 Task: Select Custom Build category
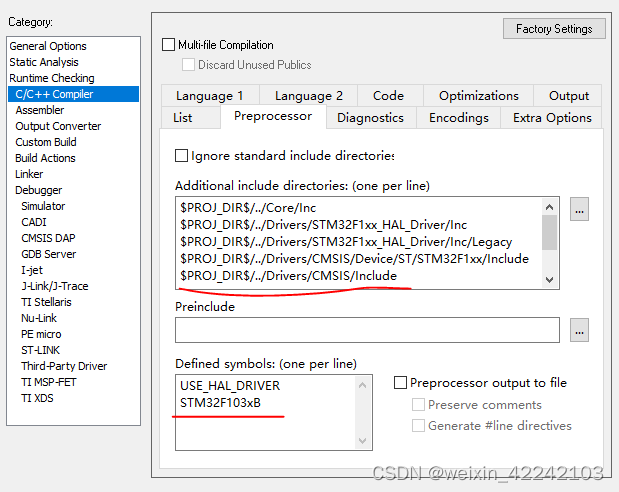tap(73, 142)
